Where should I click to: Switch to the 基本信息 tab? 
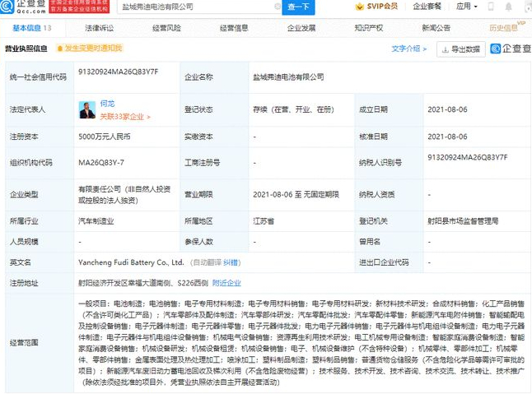click(31, 28)
